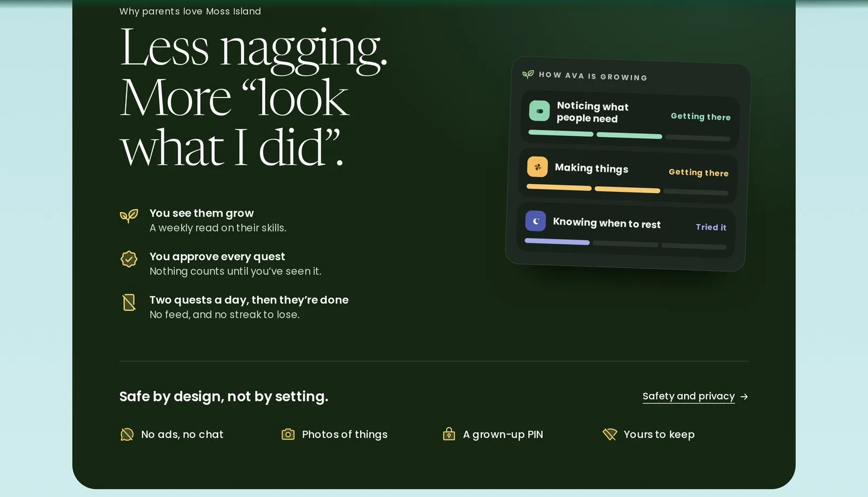Viewport: 868px width, 497px height.
Task: Click the no-chat bubble icon
Action: click(126, 434)
